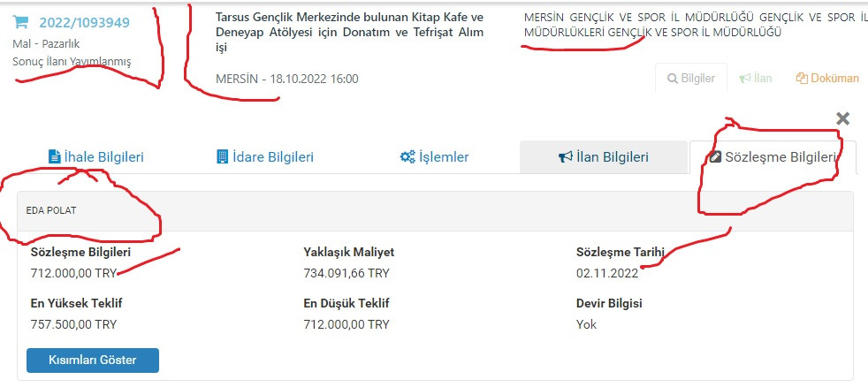The width and height of the screenshot is (868, 387).
Task: Click the megaphone icon on İlan Bilgileri
Action: (x=565, y=157)
